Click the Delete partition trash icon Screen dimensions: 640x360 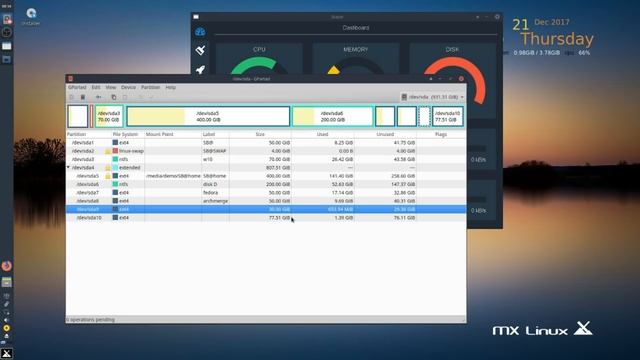[83, 97]
